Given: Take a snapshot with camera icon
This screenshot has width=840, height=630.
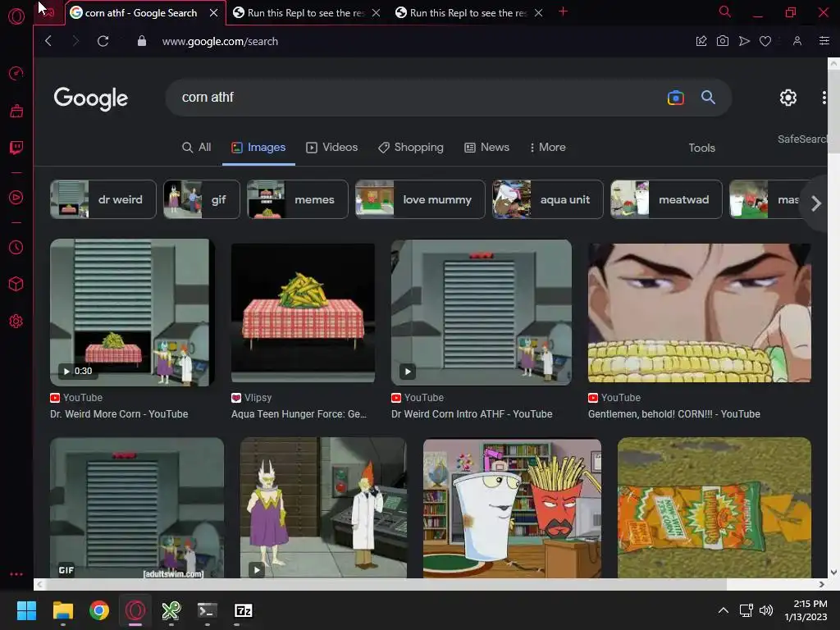Looking at the screenshot, I should (x=722, y=41).
